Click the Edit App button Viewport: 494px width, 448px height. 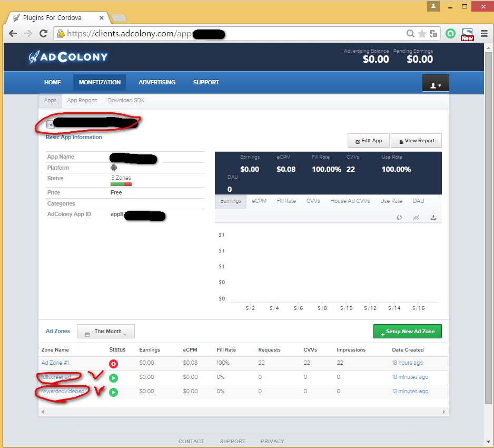369,141
